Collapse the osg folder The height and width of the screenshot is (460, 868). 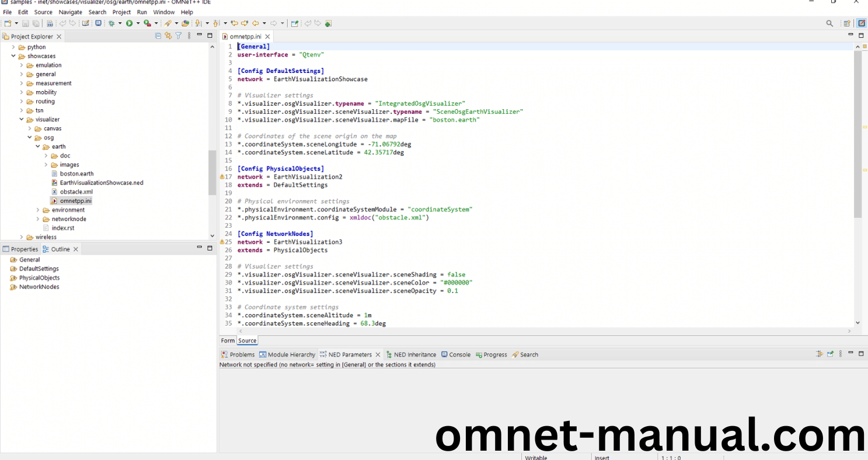(x=30, y=138)
